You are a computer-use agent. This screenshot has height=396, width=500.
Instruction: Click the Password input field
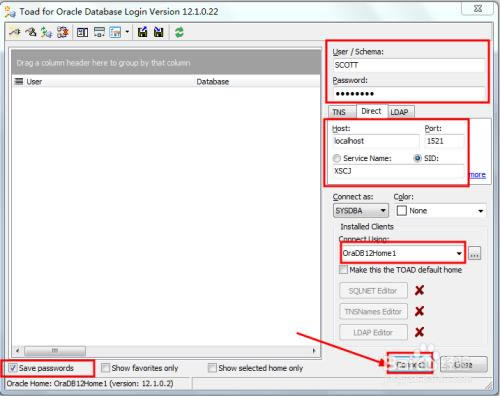coord(408,93)
